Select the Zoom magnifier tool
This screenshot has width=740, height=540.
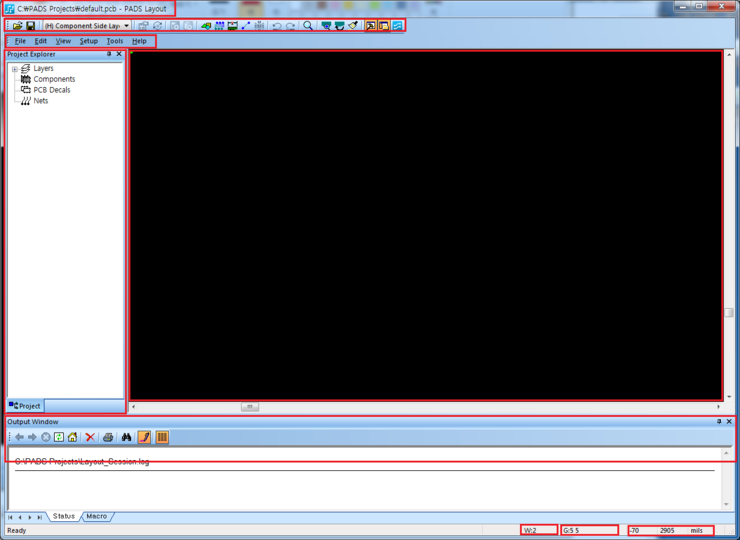(308, 26)
